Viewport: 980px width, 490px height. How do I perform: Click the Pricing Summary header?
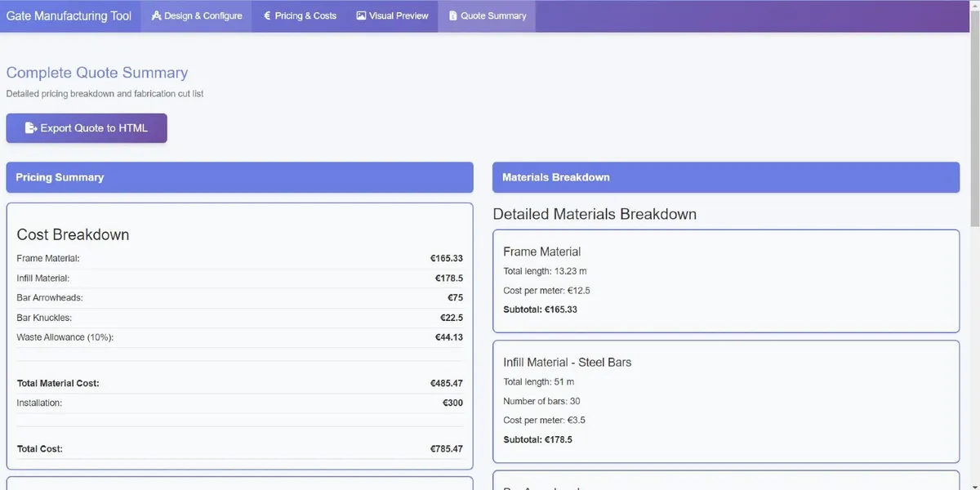(239, 177)
